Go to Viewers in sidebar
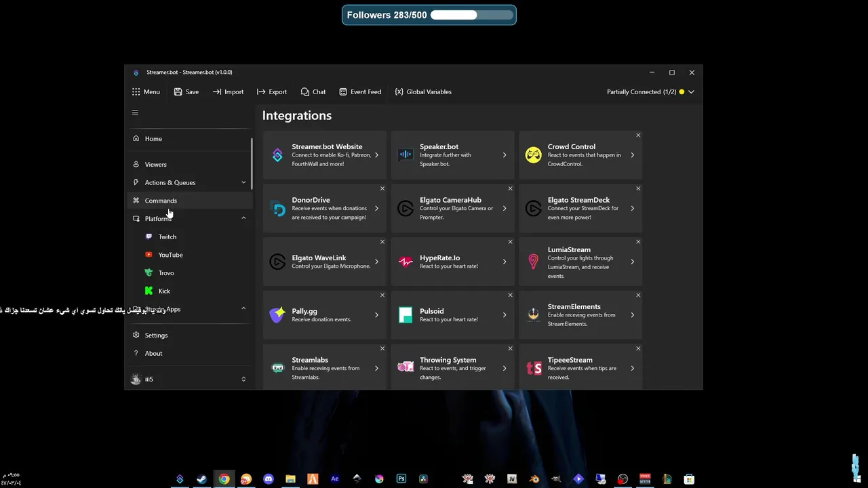The image size is (868, 488). [x=191, y=165]
